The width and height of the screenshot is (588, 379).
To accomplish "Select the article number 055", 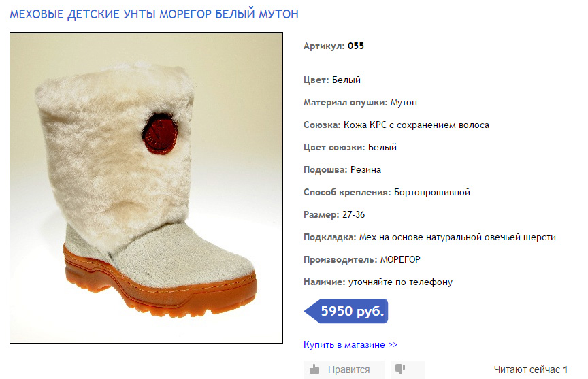I will [356, 46].
